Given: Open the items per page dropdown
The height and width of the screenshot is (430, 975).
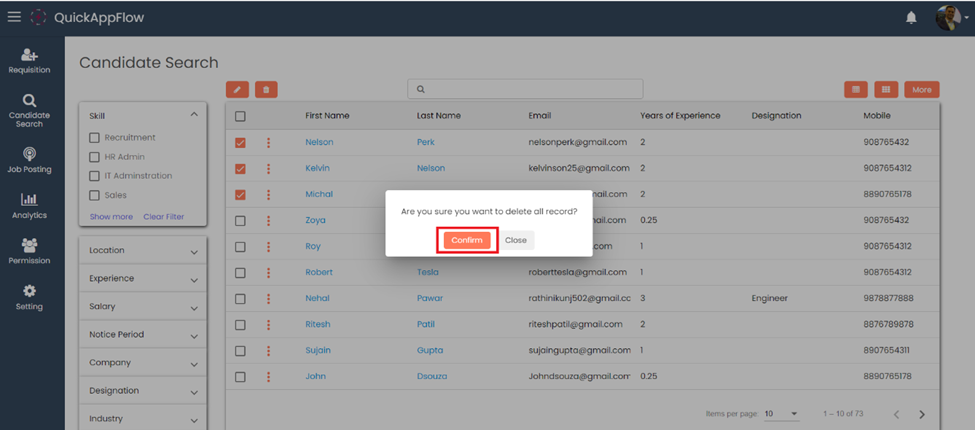Looking at the screenshot, I should [782, 414].
